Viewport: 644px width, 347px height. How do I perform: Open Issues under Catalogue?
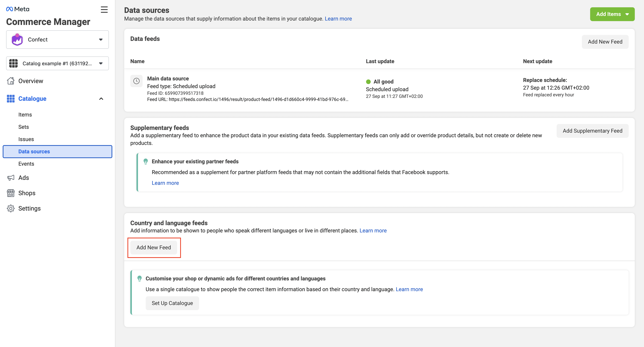(26, 139)
